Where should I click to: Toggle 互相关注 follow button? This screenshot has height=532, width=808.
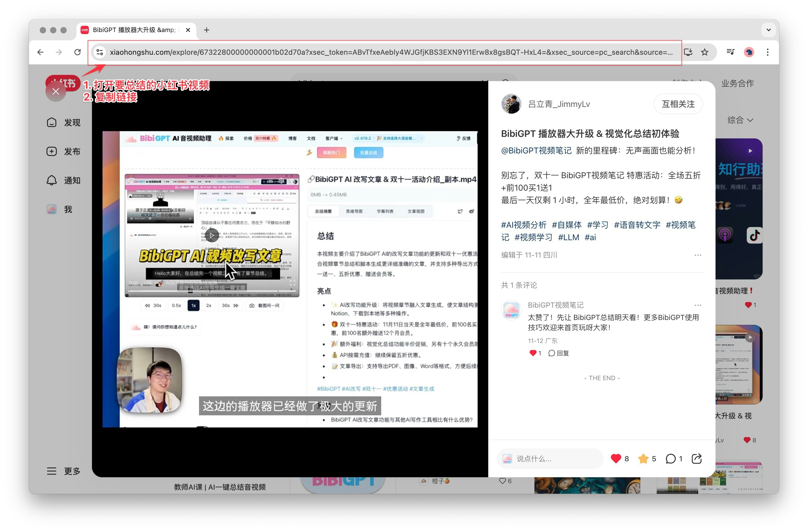click(678, 104)
